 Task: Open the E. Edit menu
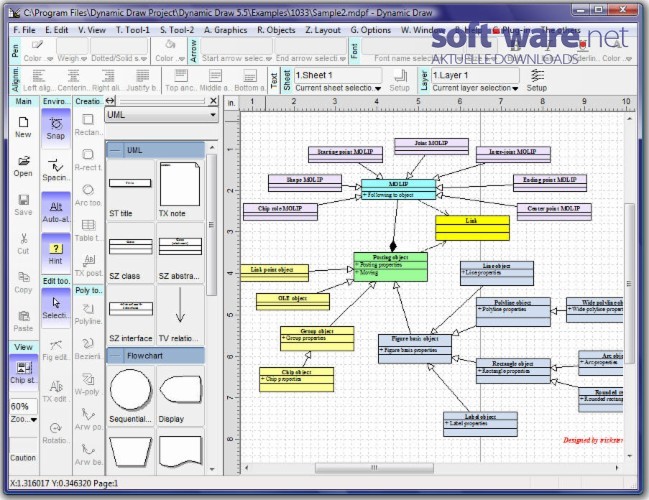(56, 30)
